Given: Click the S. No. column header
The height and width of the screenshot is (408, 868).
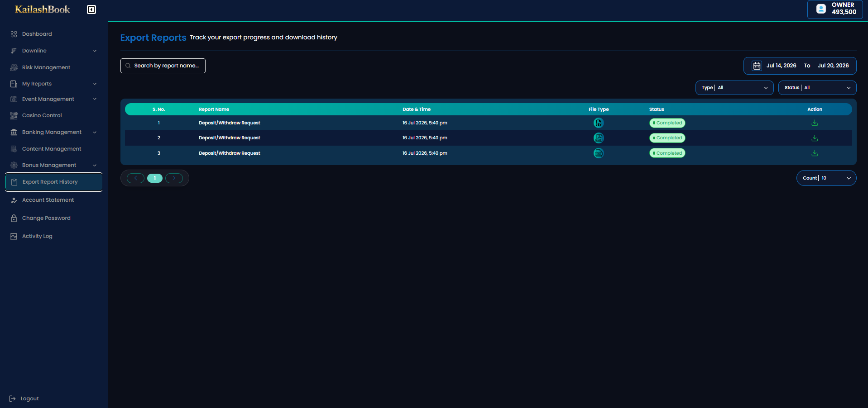Looking at the screenshot, I should point(158,109).
